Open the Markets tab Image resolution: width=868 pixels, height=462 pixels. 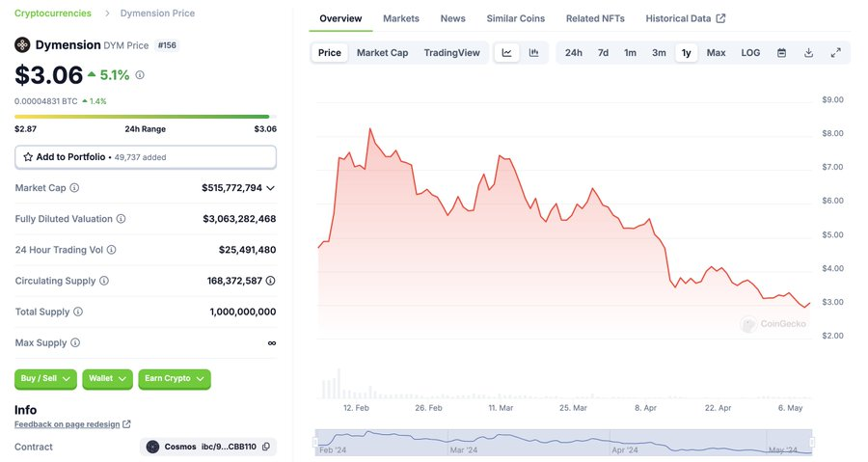(x=401, y=18)
